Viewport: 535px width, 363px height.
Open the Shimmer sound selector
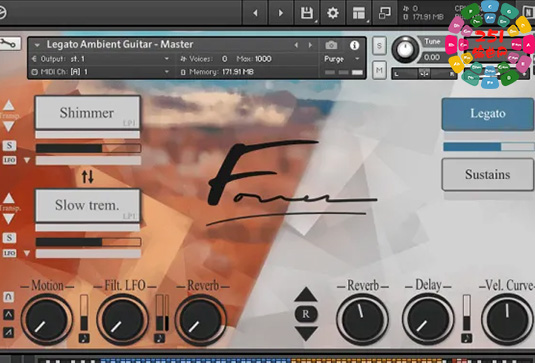[88, 113]
